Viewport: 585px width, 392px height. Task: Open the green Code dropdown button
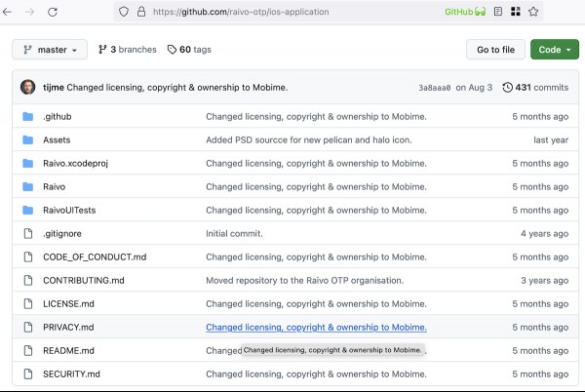pyautogui.click(x=555, y=49)
